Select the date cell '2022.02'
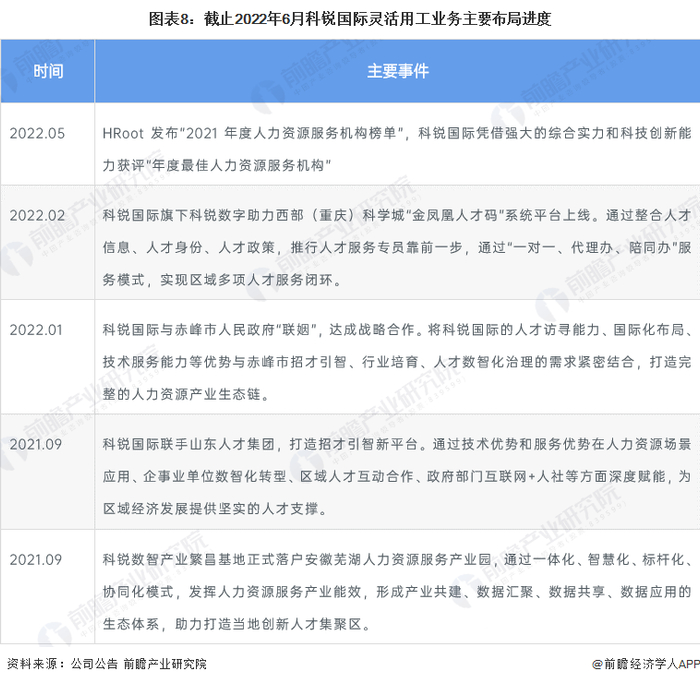 [x=37, y=216]
